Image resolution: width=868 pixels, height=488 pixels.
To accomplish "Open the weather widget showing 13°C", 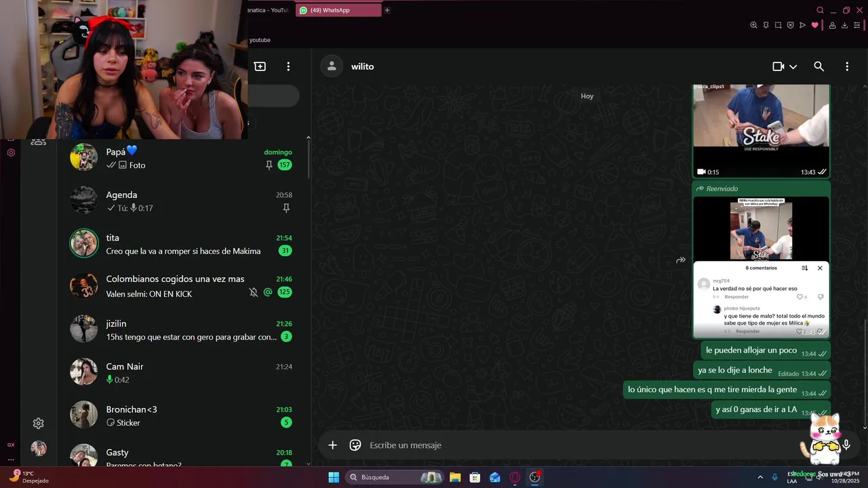I will click(x=29, y=477).
